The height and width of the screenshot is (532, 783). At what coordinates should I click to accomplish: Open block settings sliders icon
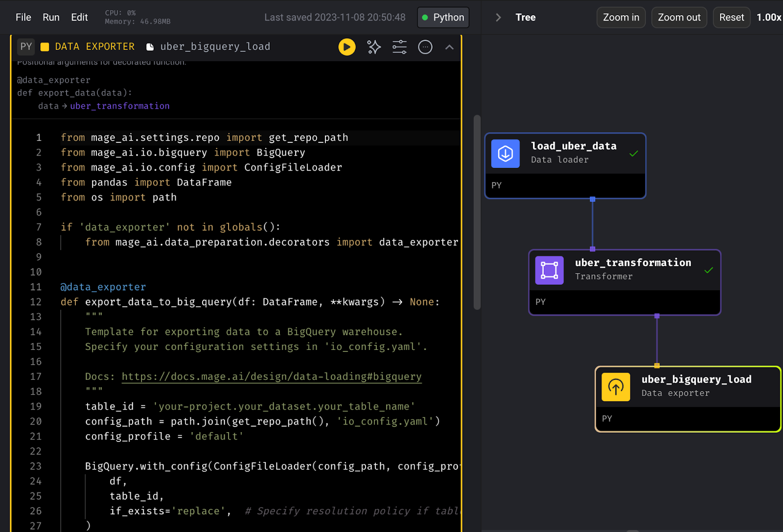click(399, 47)
